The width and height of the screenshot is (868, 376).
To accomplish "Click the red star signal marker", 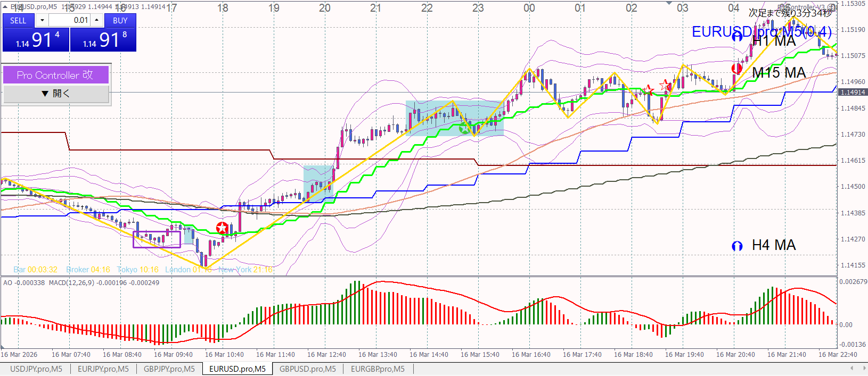I will click(222, 228).
